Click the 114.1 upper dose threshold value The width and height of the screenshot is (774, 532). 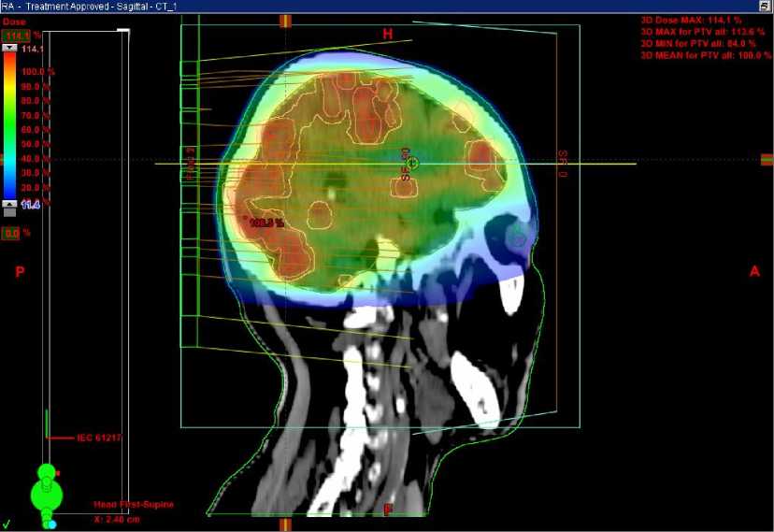[32, 49]
